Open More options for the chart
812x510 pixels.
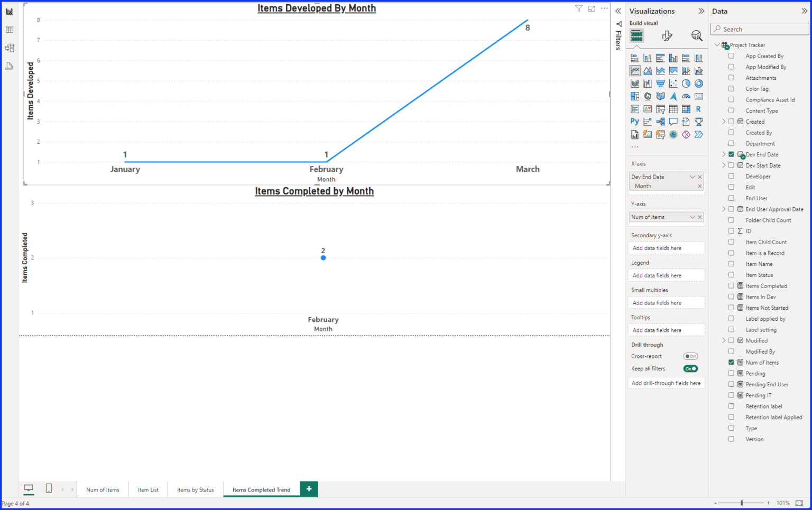(604, 8)
